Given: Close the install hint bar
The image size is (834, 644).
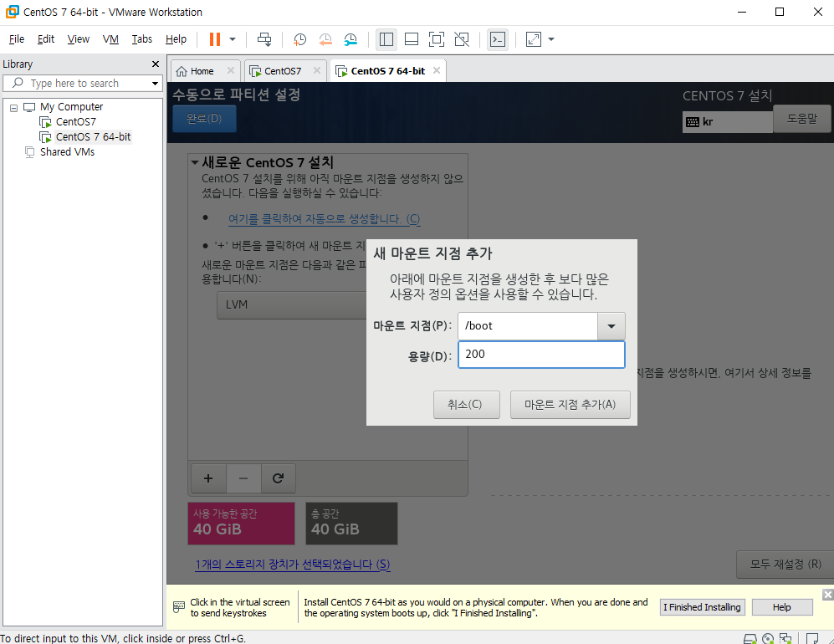Looking at the screenshot, I should click(x=827, y=595).
